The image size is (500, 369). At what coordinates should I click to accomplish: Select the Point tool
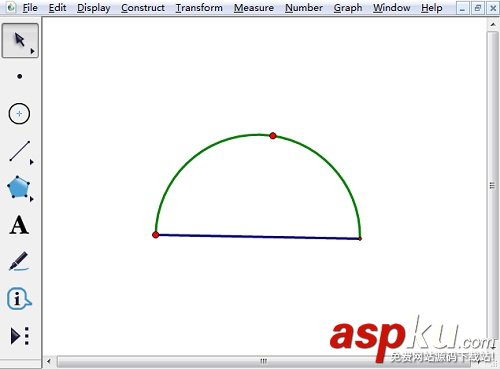(20, 76)
